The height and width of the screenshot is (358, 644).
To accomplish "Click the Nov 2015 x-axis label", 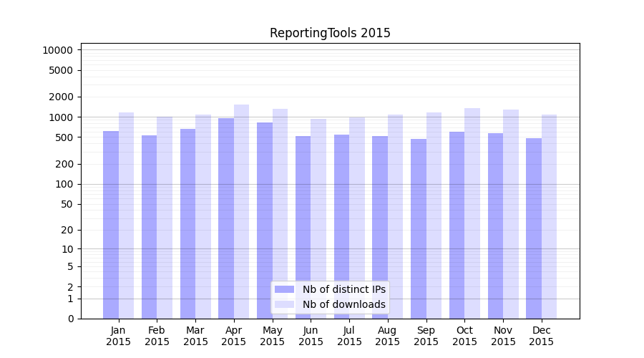I will point(503,336).
